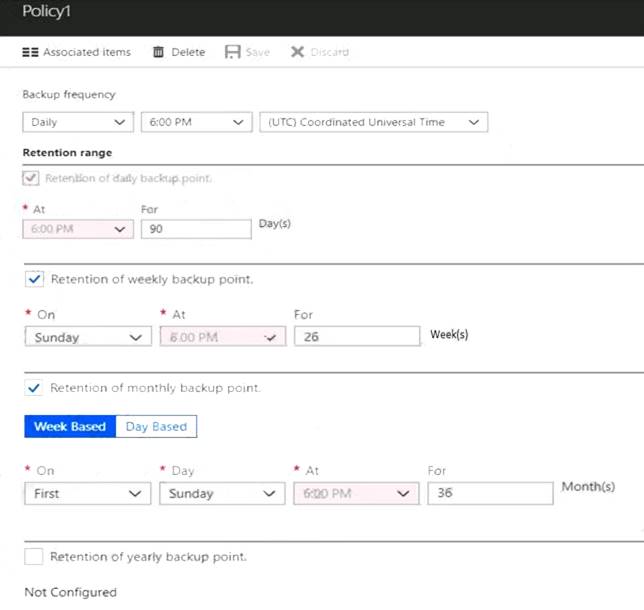Screen dimensions: 644x610
Task: Open the Daily backup frequency dropdown
Action: coord(78,122)
